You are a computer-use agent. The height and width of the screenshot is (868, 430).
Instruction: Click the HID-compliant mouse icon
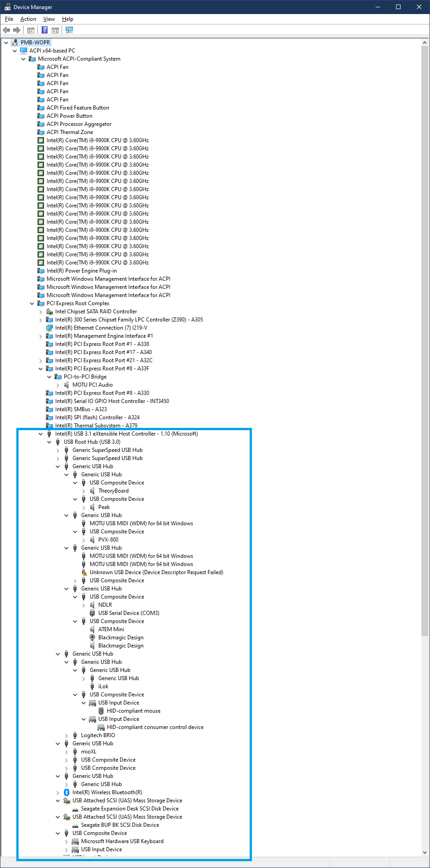pos(101,711)
